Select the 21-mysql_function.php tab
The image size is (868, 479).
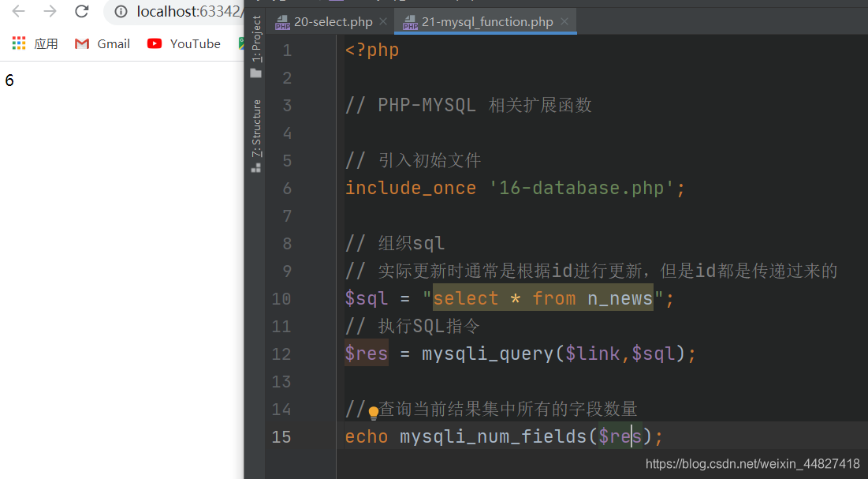(487, 21)
